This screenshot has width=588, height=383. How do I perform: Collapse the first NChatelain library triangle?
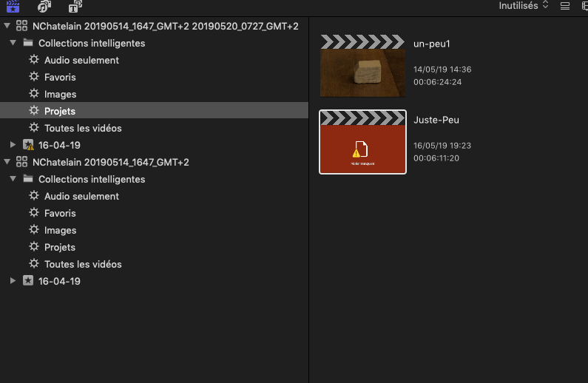7,26
